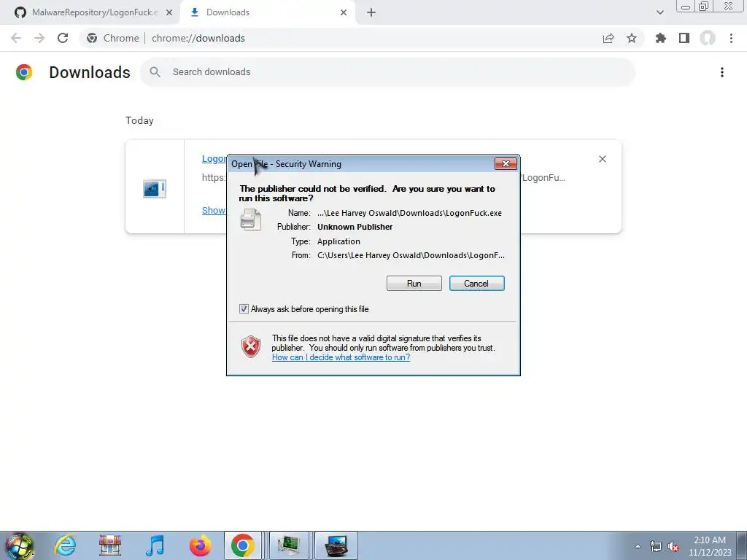The height and width of the screenshot is (560, 747).
Task: Click the Chrome site info icon in address bar
Action: point(92,38)
